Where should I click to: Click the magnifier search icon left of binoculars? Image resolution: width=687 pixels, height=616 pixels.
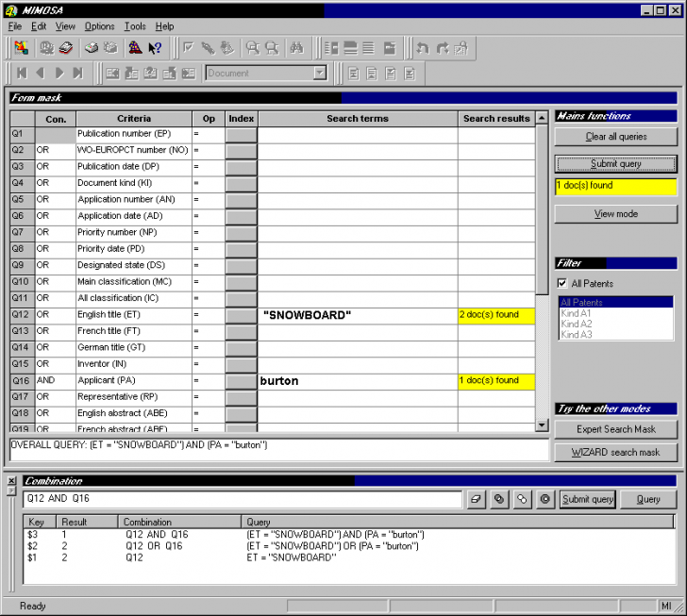272,48
